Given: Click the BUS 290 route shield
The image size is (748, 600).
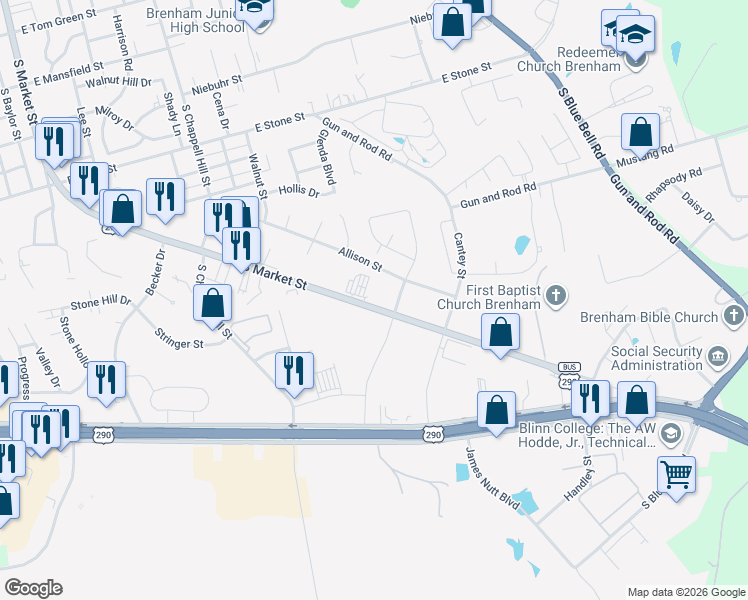Looking at the screenshot, I should coord(569,374).
